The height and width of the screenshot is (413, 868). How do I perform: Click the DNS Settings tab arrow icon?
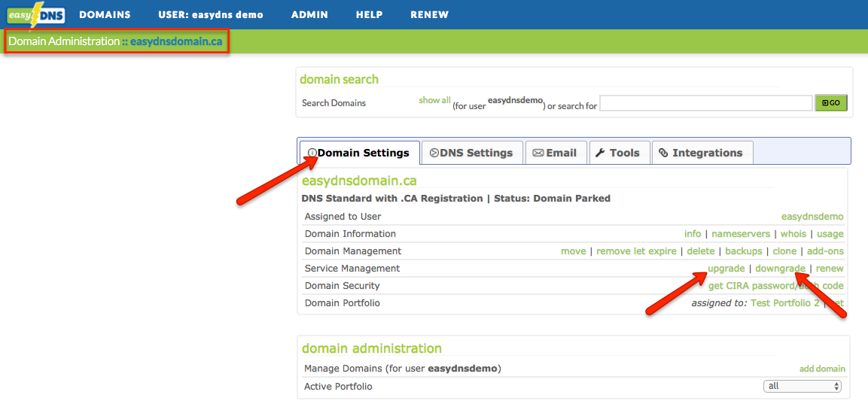pos(434,153)
